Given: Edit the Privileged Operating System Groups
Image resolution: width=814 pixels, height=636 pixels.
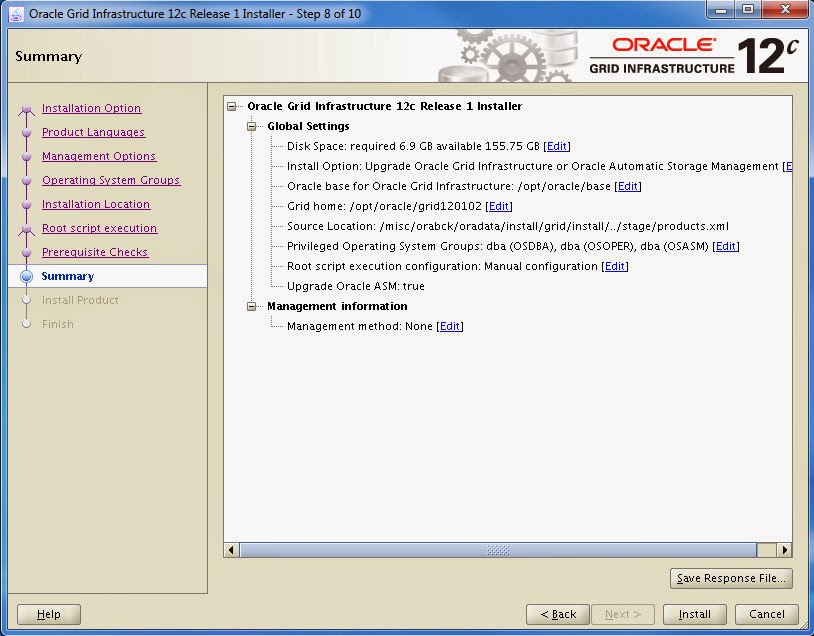Looking at the screenshot, I should (x=726, y=246).
